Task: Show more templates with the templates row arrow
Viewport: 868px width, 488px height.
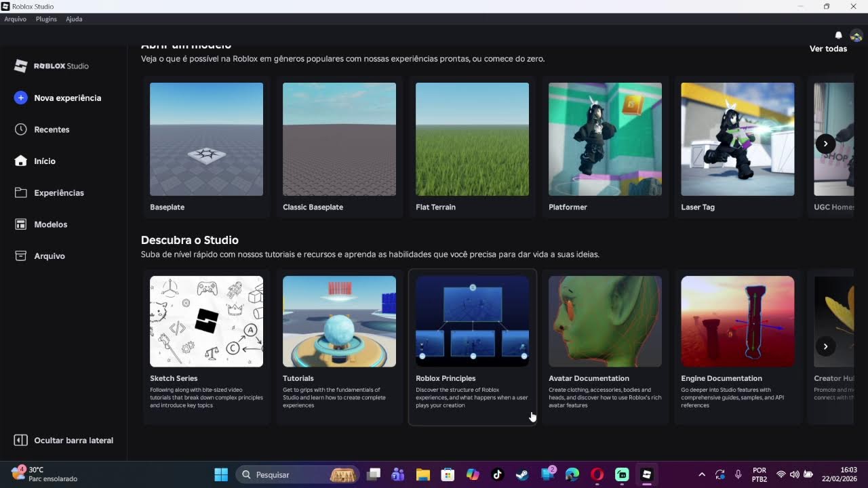Action: [x=825, y=143]
